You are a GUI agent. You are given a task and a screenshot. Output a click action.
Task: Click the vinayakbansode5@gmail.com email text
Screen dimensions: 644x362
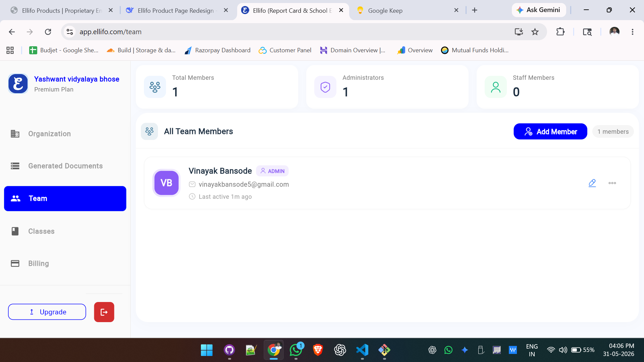(x=244, y=184)
